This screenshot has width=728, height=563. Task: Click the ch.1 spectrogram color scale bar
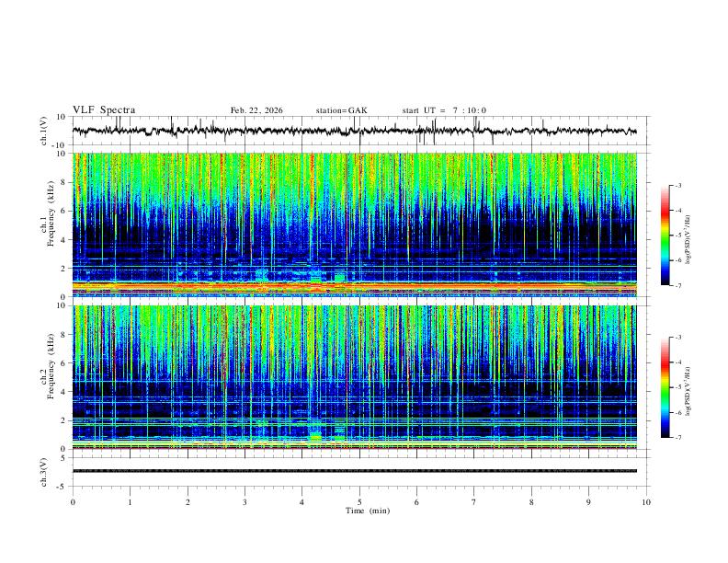pyautogui.click(x=665, y=236)
